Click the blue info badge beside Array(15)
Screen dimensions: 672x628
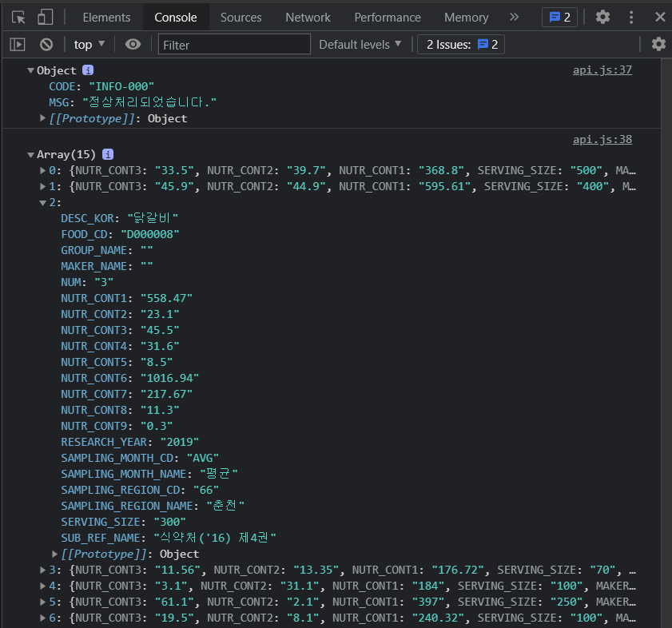[x=108, y=154]
